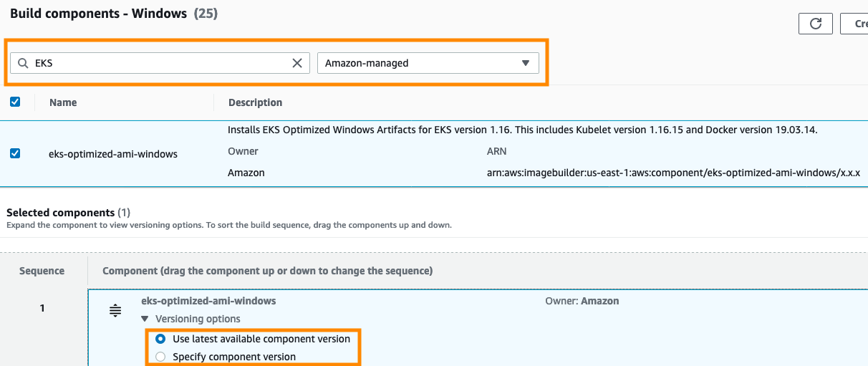The height and width of the screenshot is (366, 868).
Task: Click the drag handle for eks-optimized-ami-windows
Action: pos(115,311)
